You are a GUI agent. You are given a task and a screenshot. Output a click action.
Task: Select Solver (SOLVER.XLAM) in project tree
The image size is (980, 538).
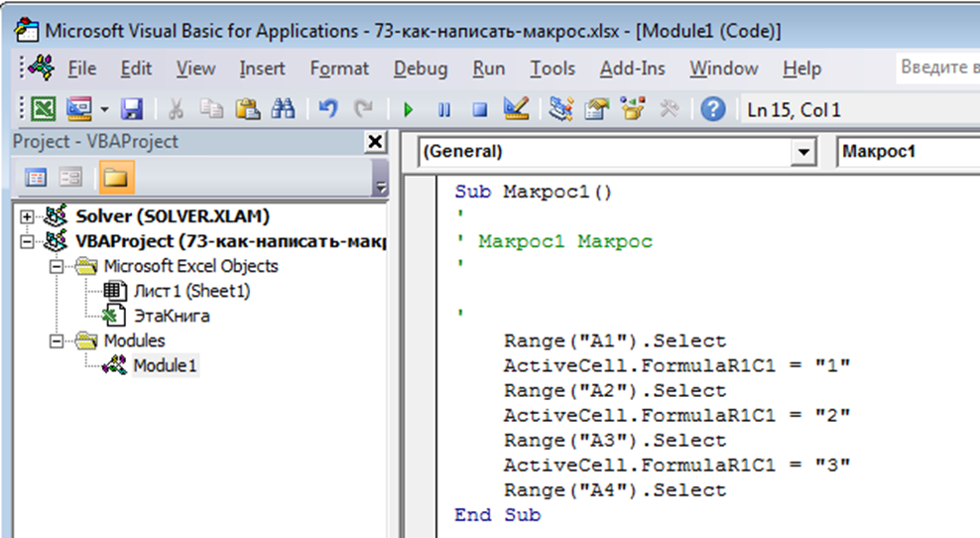pos(173,216)
